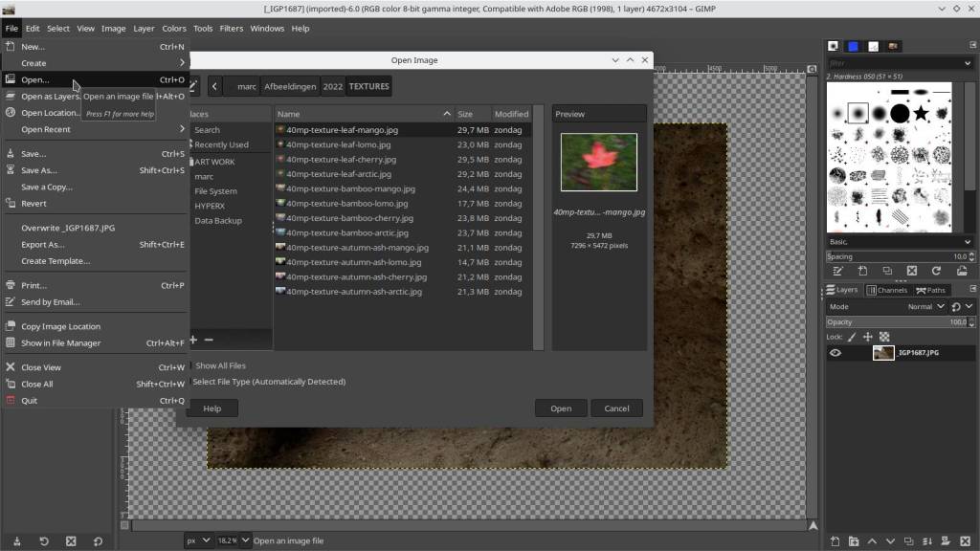Choose Save a Copy menu item

[96, 187]
